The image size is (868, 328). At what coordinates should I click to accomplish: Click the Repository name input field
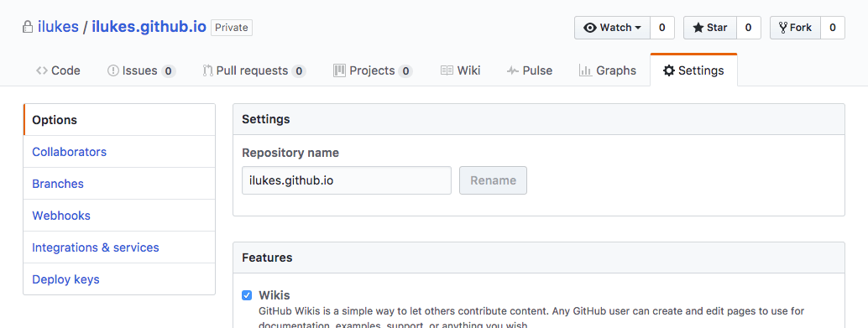(x=347, y=180)
